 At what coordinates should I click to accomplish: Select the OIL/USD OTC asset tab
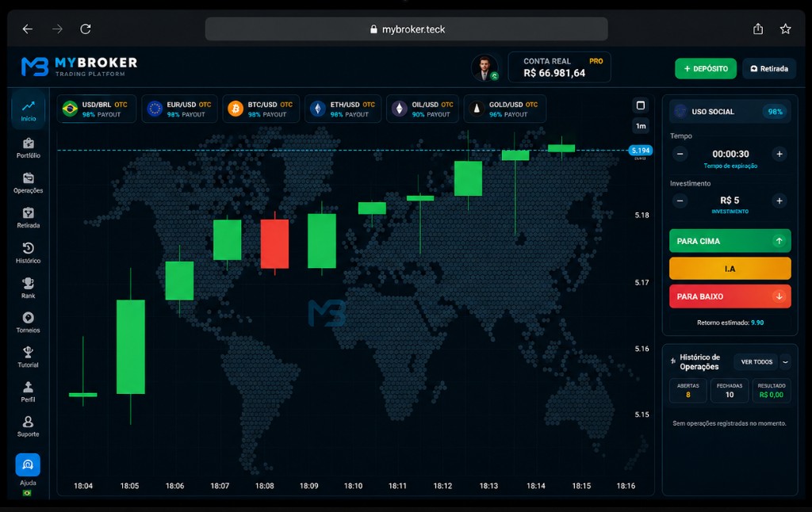(423, 109)
